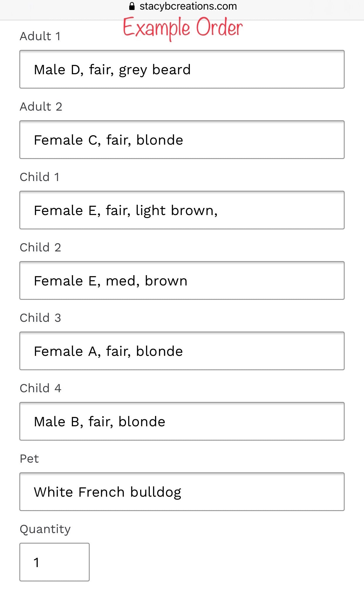Click the Child 1 field label

click(40, 177)
